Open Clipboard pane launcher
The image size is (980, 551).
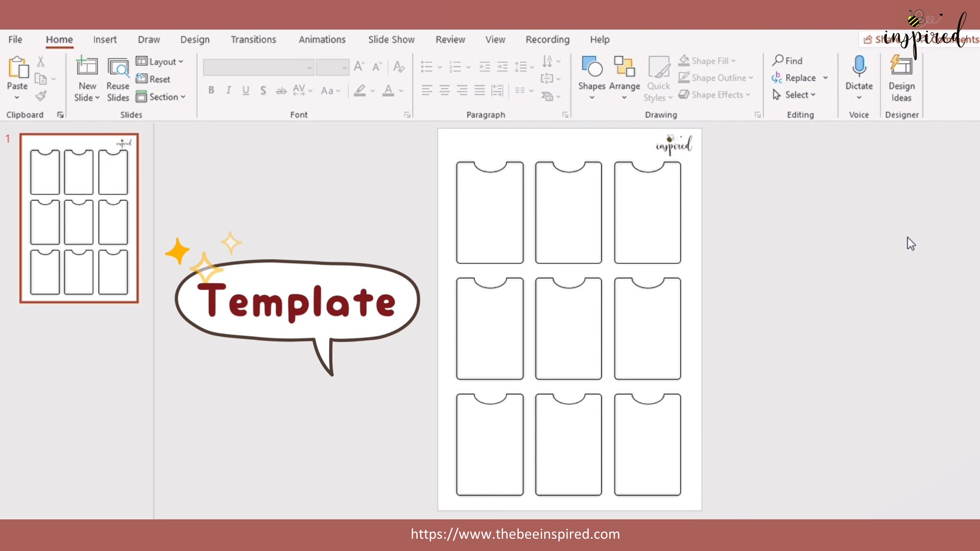60,114
